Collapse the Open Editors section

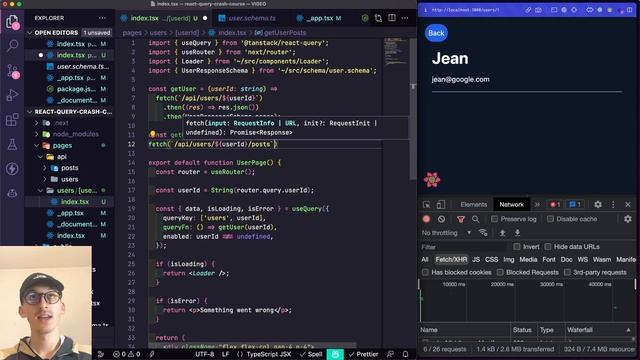(x=29, y=32)
